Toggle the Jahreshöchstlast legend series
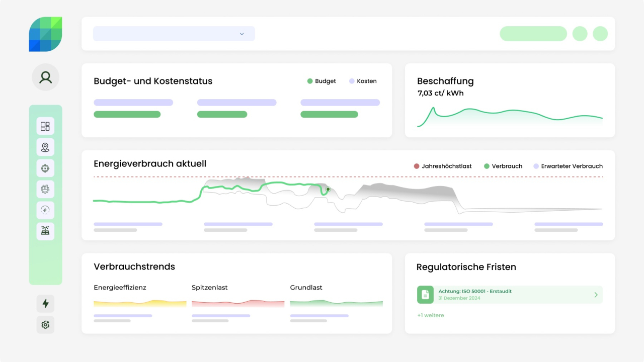This screenshot has height=362, width=644. [443, 166]
